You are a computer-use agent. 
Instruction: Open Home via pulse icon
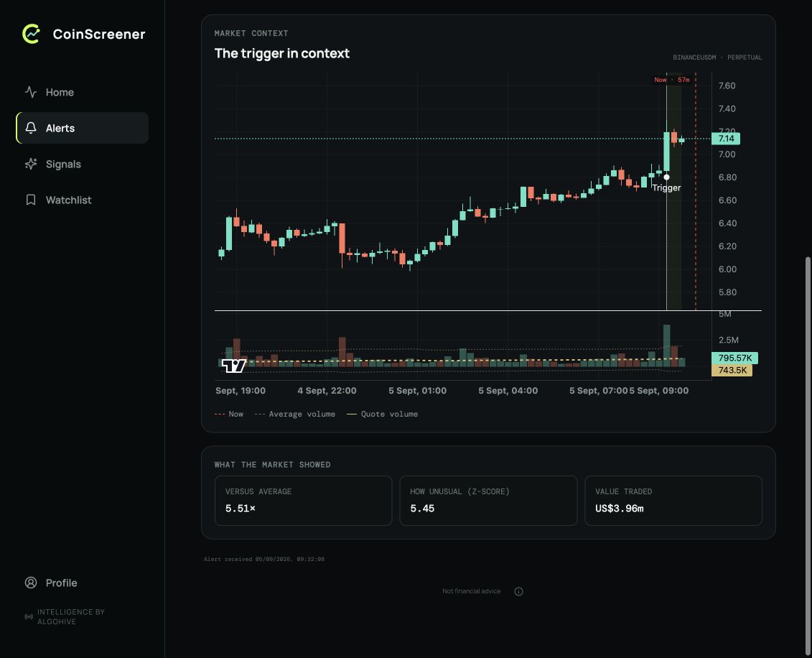coord(31,92)
